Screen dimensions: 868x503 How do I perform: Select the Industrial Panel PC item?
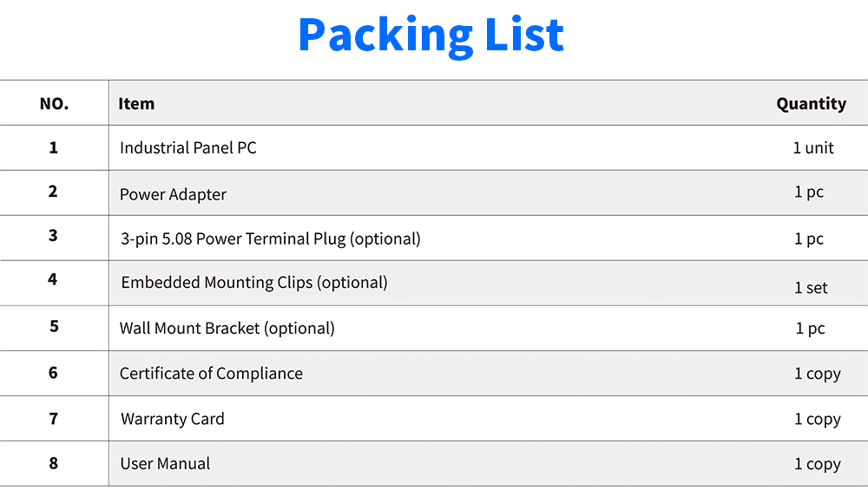click(x=188, y=147)
